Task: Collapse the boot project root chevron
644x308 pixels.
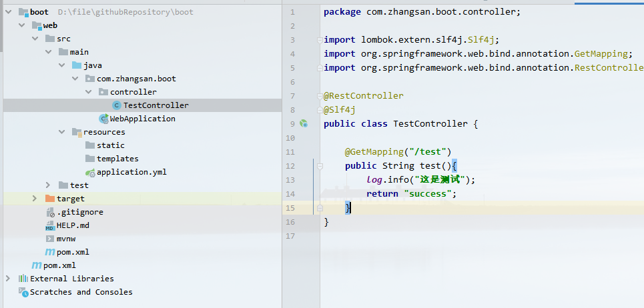Action: click(8, 12)
